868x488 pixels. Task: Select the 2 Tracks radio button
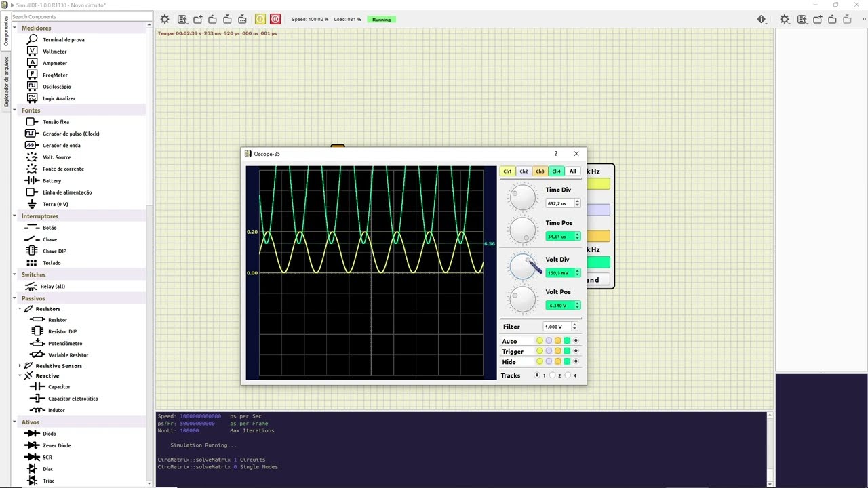(x=553, y=375)
